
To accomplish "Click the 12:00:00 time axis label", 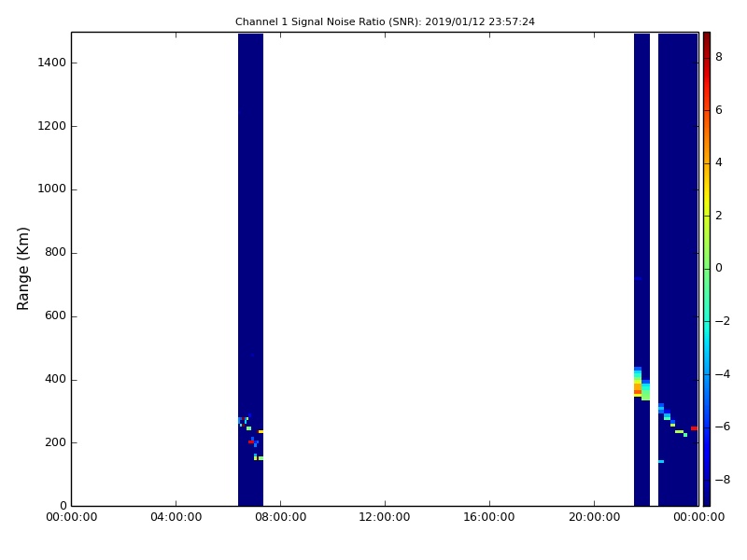I will (x=385, y=517).
